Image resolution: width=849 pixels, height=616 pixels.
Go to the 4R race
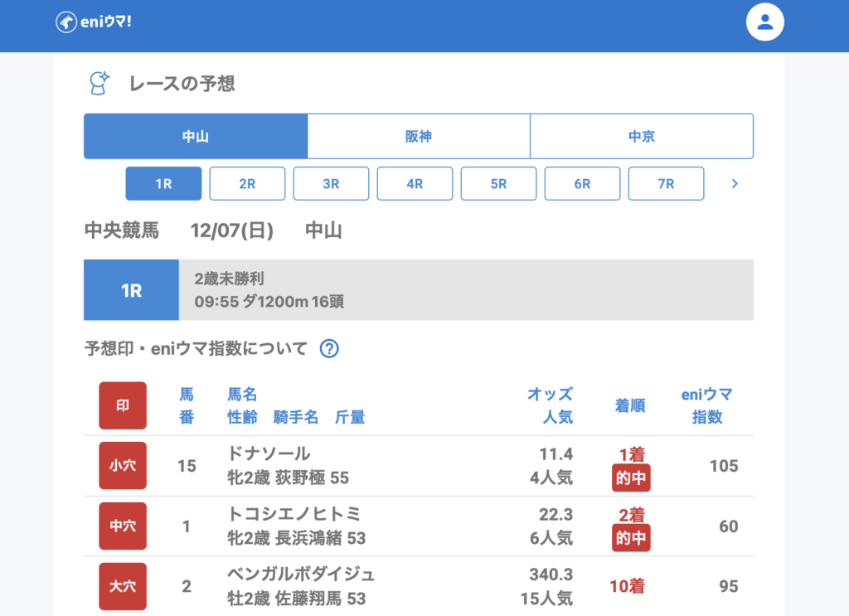[415, 184]
